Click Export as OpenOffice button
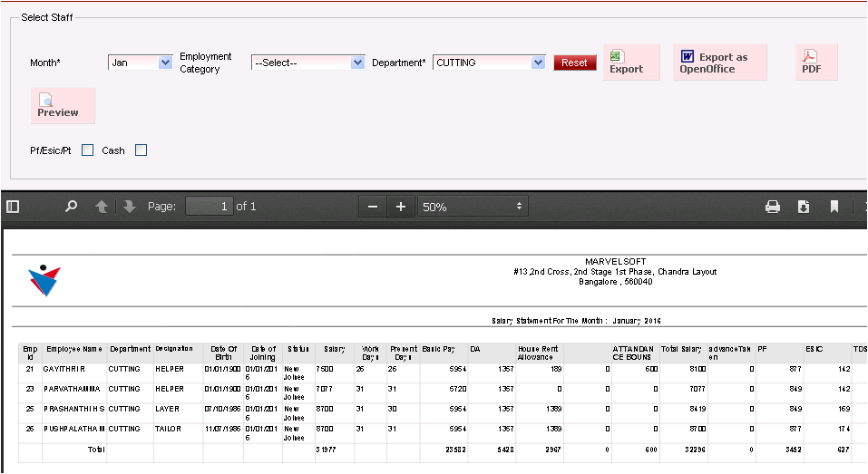The width and height of the screenshot is (868, 474). [x=719, y=63]
